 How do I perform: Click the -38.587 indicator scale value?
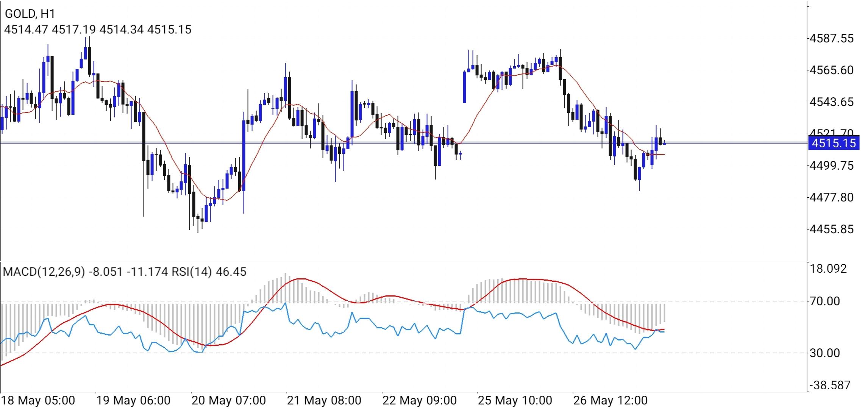[x=830, y=385]
